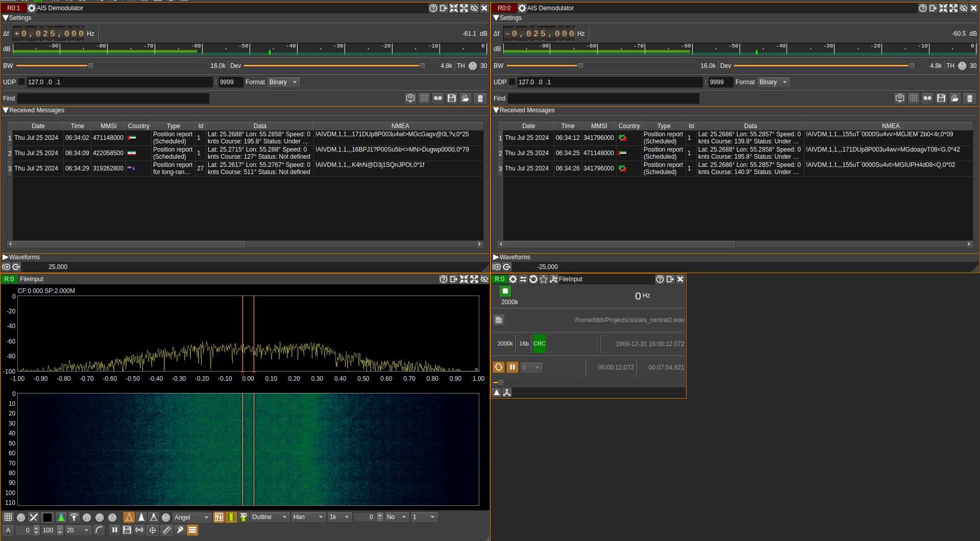
Task: Click the star icon in the FileInput title bar
Action: tap(544, 279)
